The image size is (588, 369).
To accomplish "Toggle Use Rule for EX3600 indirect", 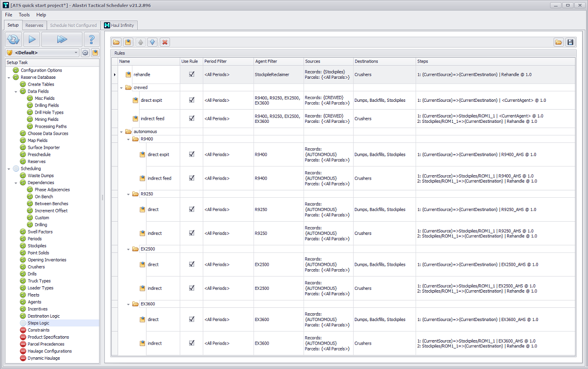I will [192, 343].
